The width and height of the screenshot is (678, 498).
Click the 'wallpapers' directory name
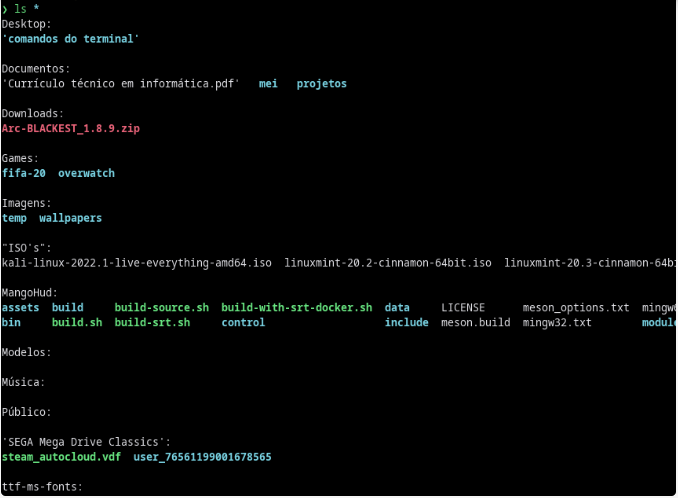point(70,218)
